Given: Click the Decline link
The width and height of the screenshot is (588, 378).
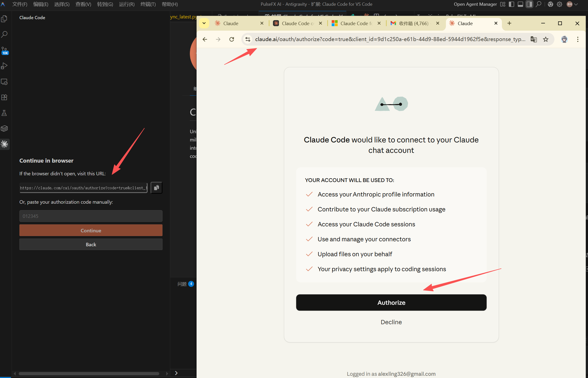Looking at the screenshot, I should click(x=391, y=322).
